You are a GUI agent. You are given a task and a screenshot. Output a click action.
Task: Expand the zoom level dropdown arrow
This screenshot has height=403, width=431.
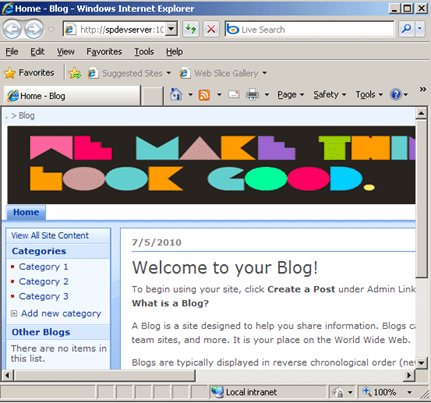(x=409, y=392)
